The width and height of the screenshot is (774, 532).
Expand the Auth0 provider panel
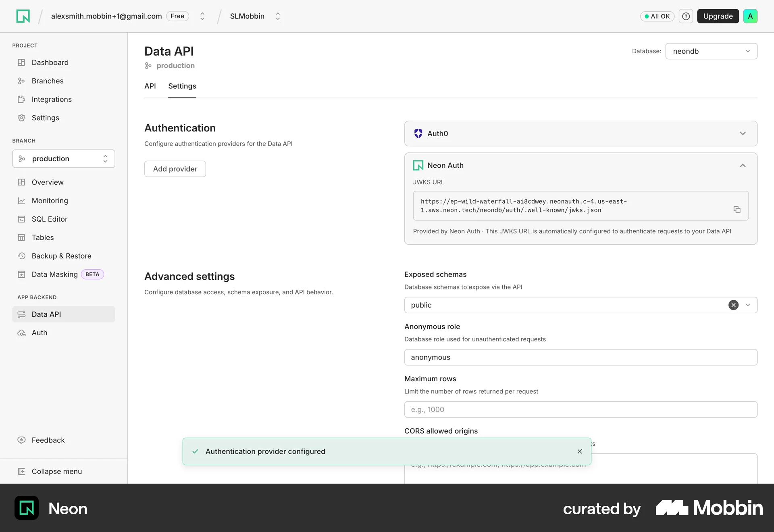click(743, 133)
